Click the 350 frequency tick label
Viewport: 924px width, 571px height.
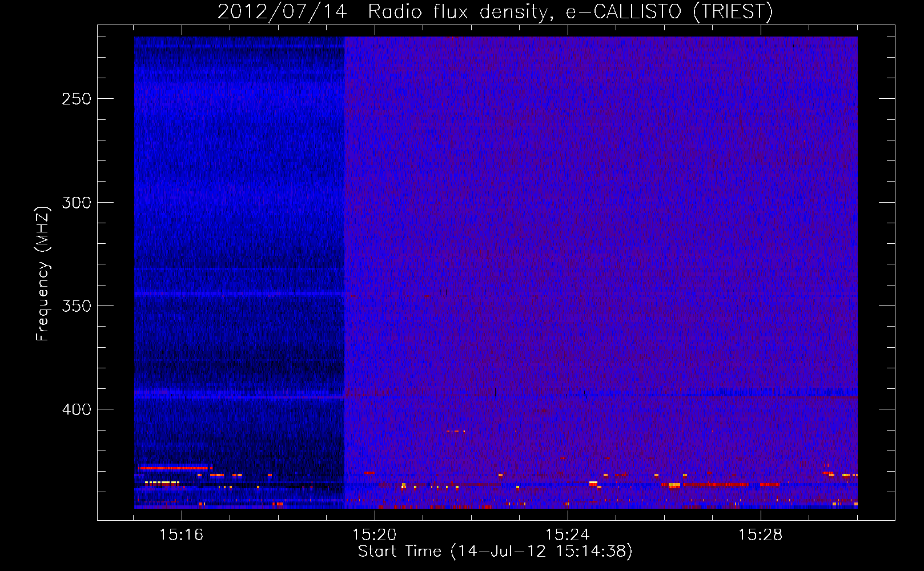[77, 306]
